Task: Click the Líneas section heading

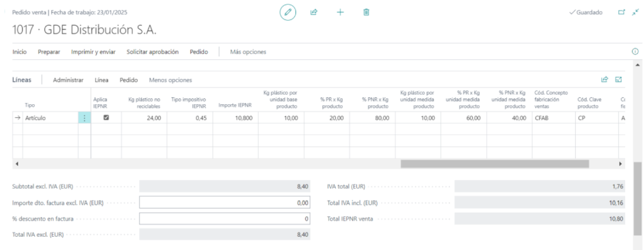Action: [21, 80]
